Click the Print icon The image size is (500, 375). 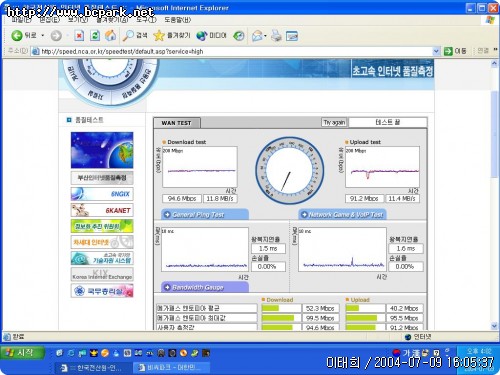point(276,36)
